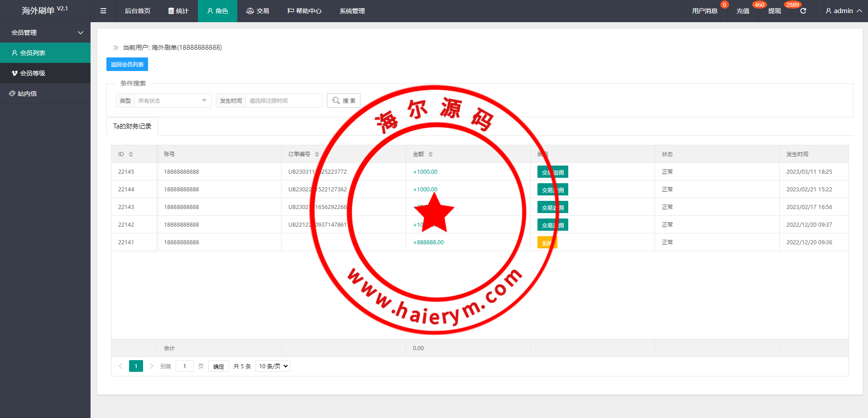This screenshot has width=868, height=418.
Task: Click page number 1 button
Action: pyautogui.click(x=136, y=366)
